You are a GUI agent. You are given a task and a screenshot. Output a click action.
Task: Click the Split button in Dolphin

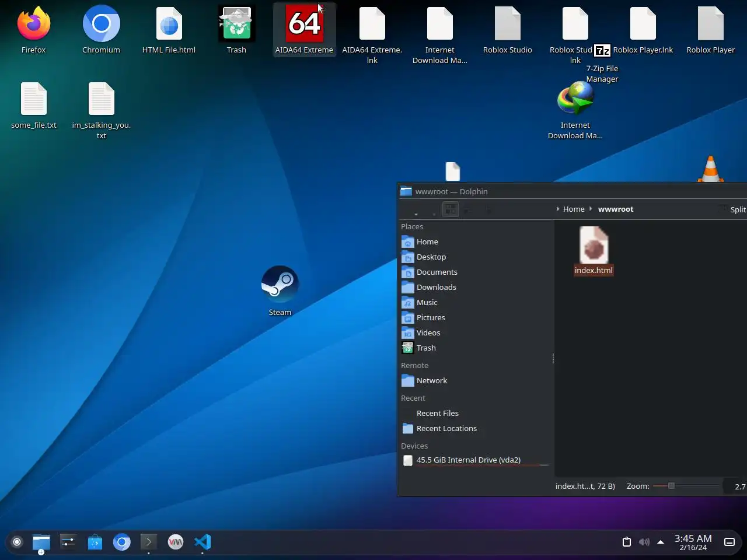[x=738, y=209]
